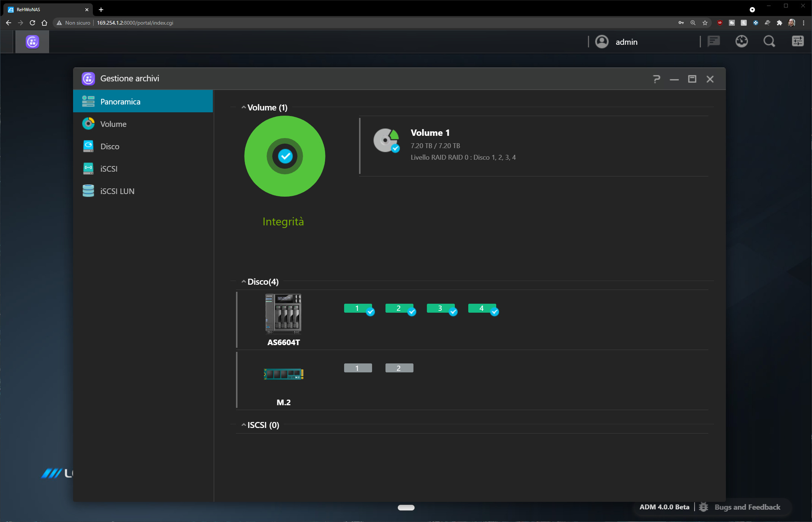Screen dimensions: 812x522
Task: Click the AS6604T NAS device image
Action: tap(283, 314)
